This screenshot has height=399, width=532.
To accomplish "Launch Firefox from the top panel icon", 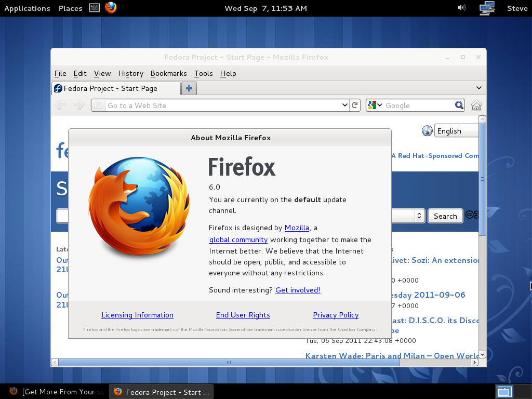I will pos(111,7).
